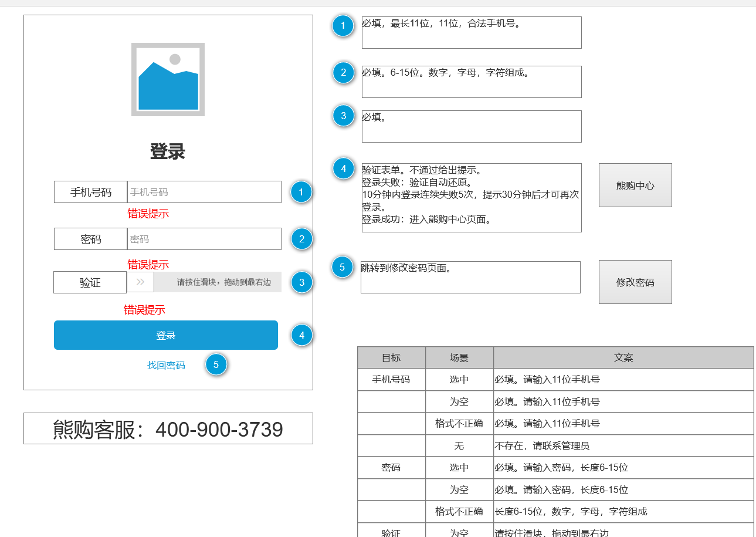Click footnote marker 4 beside 登录 button
The image size is (756, 537).
click(301, 335)
